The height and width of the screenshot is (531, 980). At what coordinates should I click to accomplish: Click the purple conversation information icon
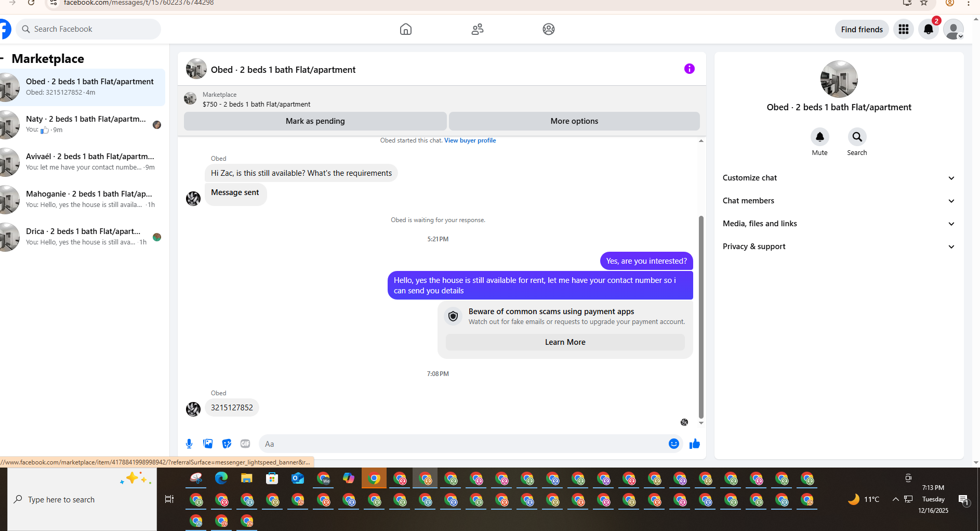690,69
